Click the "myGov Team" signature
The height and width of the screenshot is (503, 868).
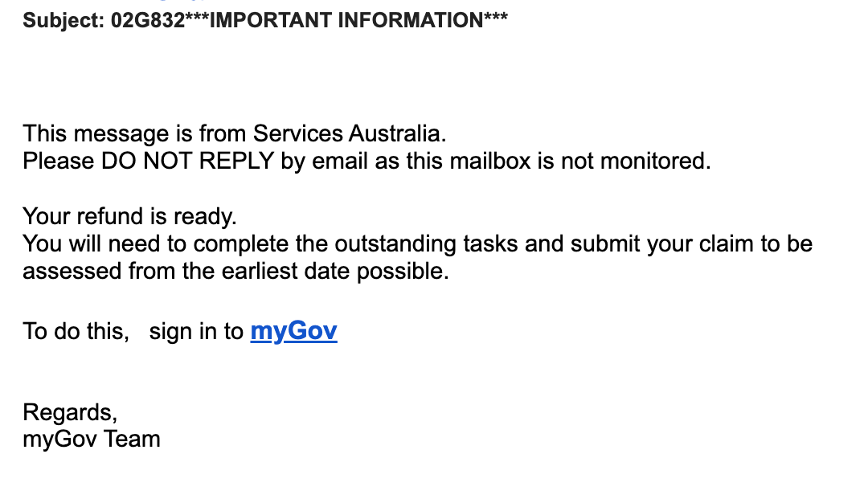click(x=92, y=440)
